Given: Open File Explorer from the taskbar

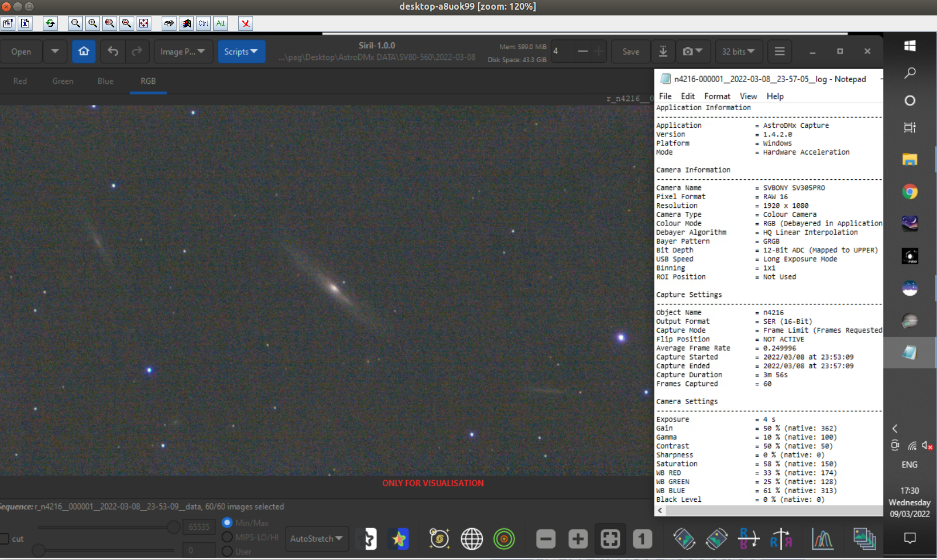Looking at the screenshot, I should [x=910, y=160].
